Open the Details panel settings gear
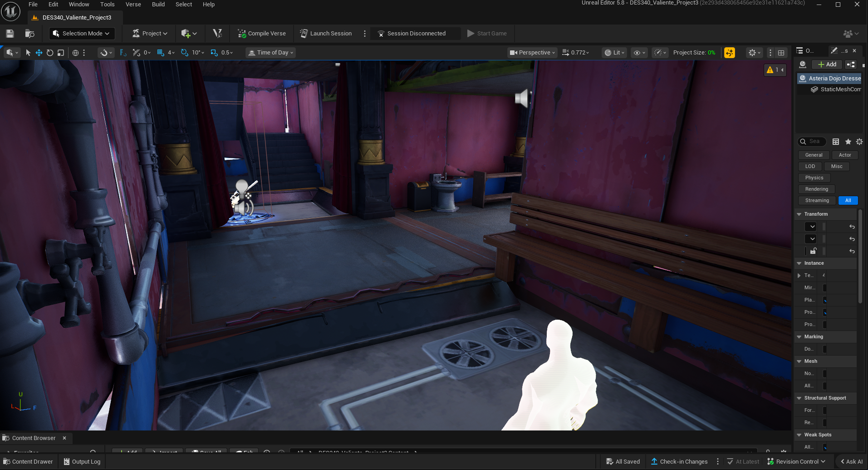The image size is (868, 470). click(x=859, y=142)
